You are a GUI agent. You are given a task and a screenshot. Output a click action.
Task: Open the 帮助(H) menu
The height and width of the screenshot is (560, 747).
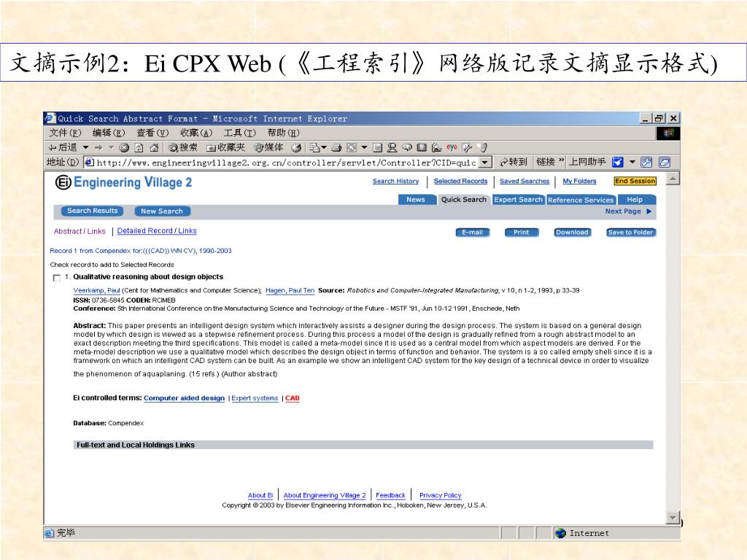click(x=284, y=133)
